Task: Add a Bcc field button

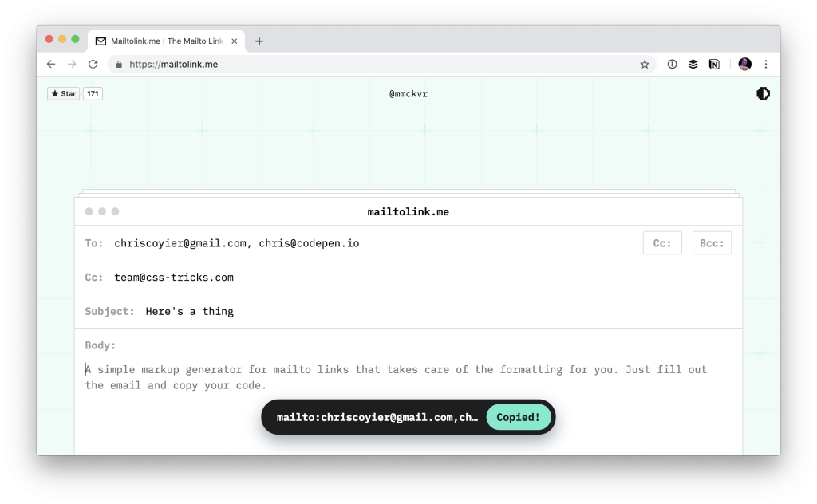Action: 712,243
